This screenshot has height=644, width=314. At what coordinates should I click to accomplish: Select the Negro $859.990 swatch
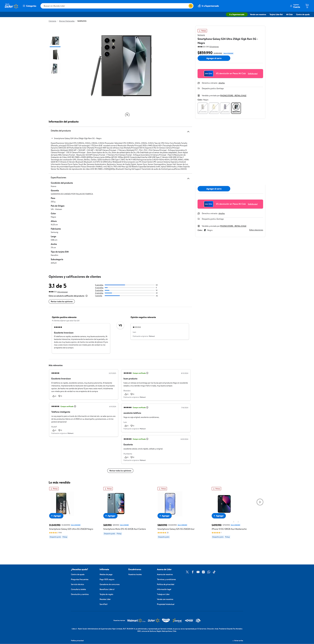point(236,108)
